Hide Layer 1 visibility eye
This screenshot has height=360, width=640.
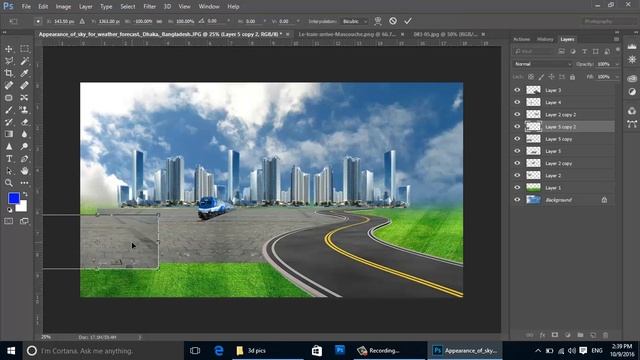point(517,187)
